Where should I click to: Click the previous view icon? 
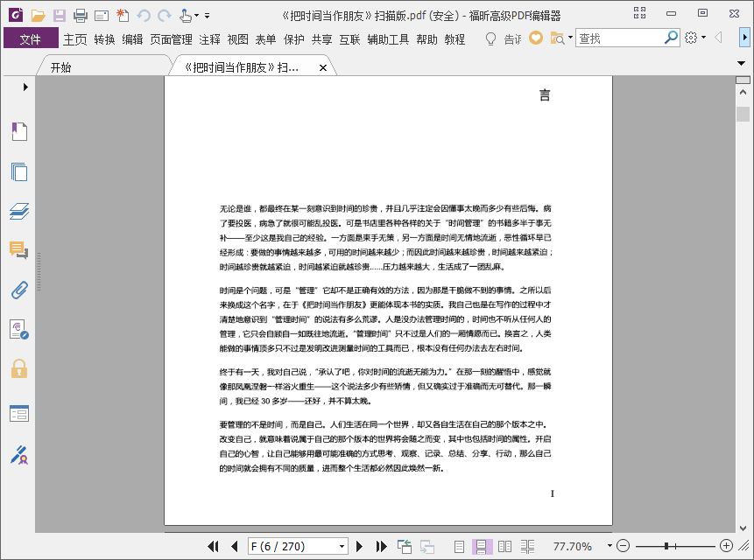point(405,546)
